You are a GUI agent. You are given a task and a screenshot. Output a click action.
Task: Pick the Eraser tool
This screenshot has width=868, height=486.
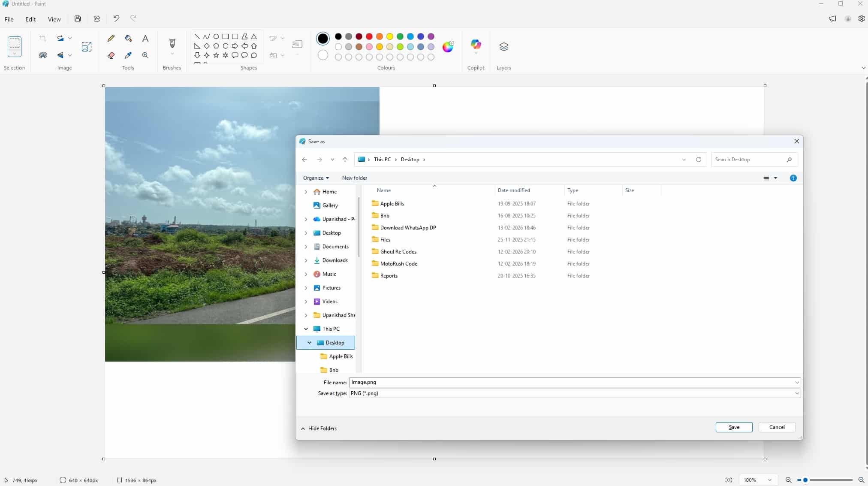pos(111,55)
